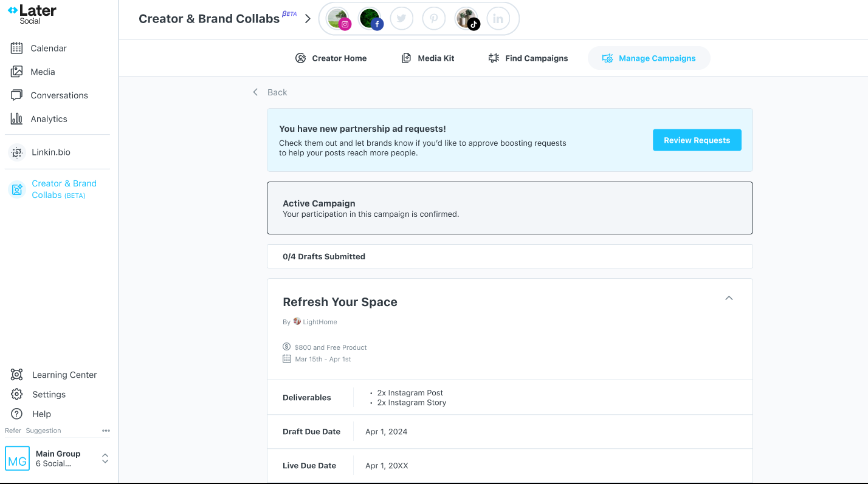Open the three-dot menu near Suggestion
The height and width of the screenshot is (484, 868).
coord(106,431)
